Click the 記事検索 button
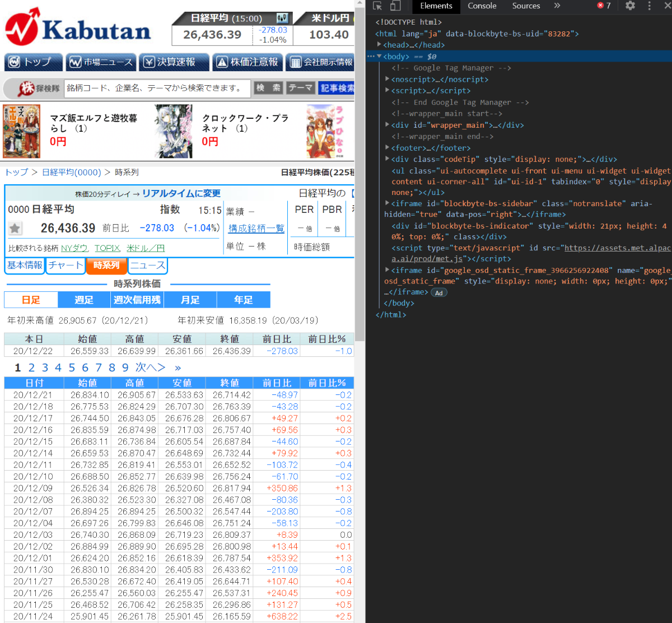Image resolution: width=672 pixels, height=623 pixels. pos(337,88)
